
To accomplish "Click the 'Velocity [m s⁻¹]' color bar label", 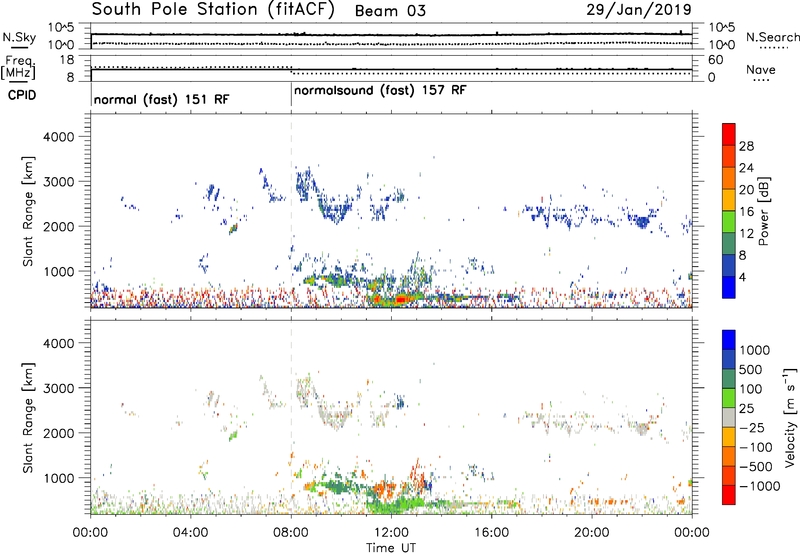I will (x=790, y=417).
